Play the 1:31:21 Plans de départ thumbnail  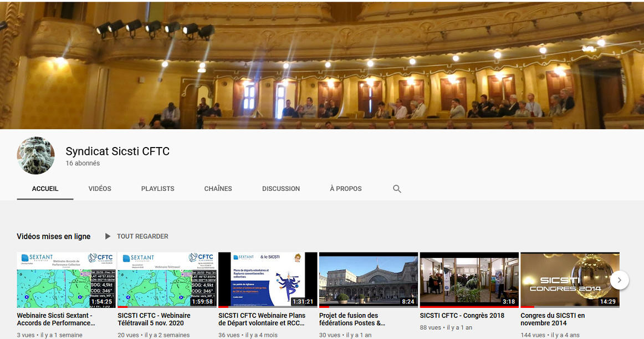(x=268, y=280)
